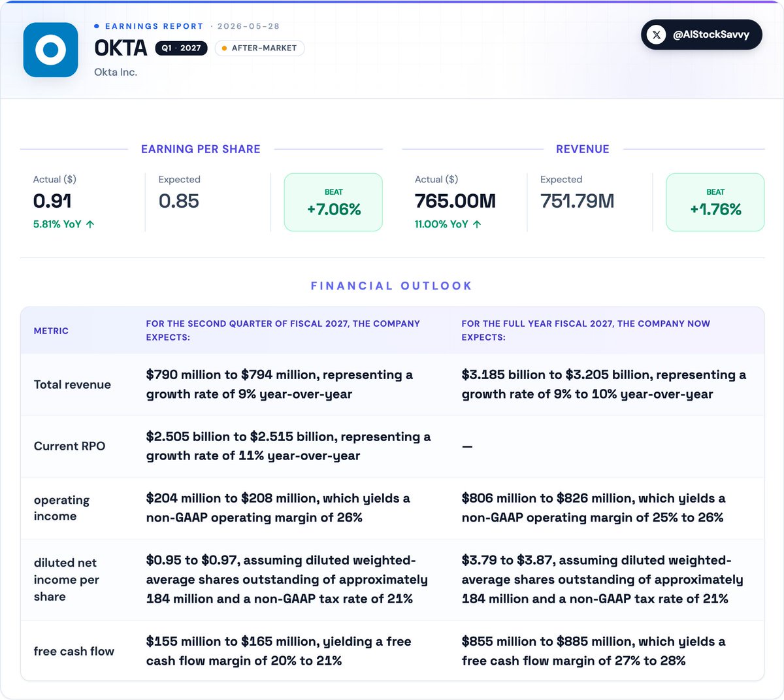Click the actual EPS value 0.91
The image size is (784, 700).
52,201
